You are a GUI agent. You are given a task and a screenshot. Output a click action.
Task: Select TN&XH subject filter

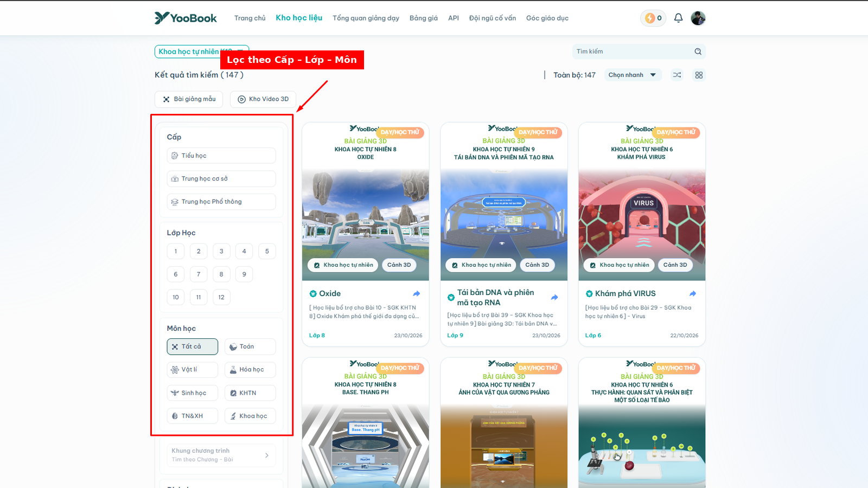tap(193, 416)
